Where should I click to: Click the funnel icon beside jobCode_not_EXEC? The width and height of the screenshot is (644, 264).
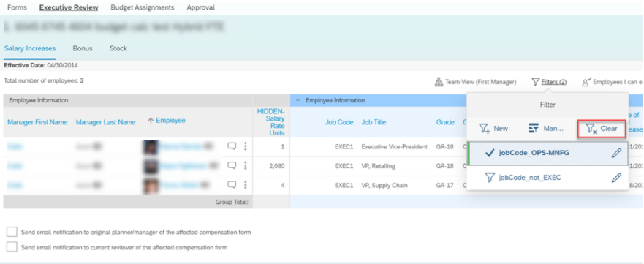pyautogui.click(x=489, y=178)
